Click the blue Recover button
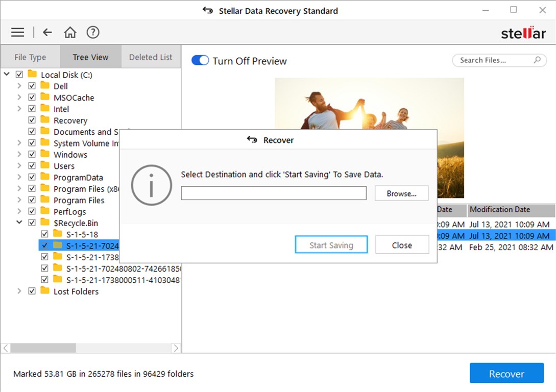This screenshot has height=392, width=556. click(x=506, y=374)
